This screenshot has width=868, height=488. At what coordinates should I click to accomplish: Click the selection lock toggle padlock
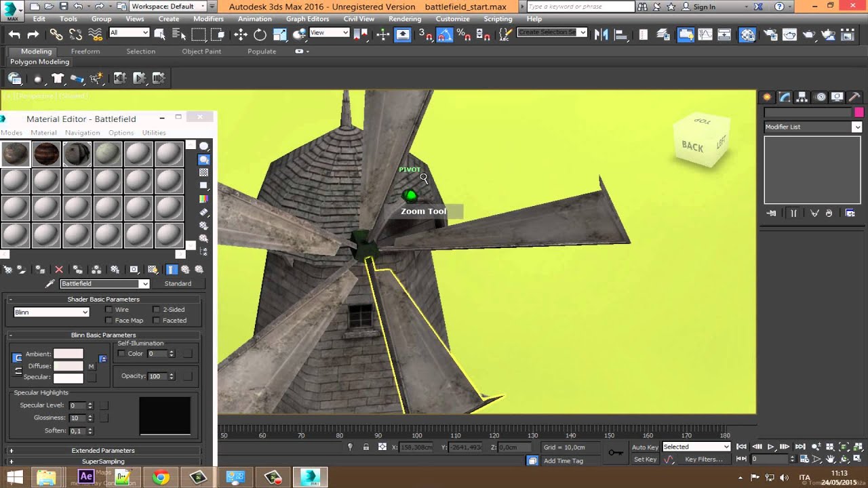366,447
